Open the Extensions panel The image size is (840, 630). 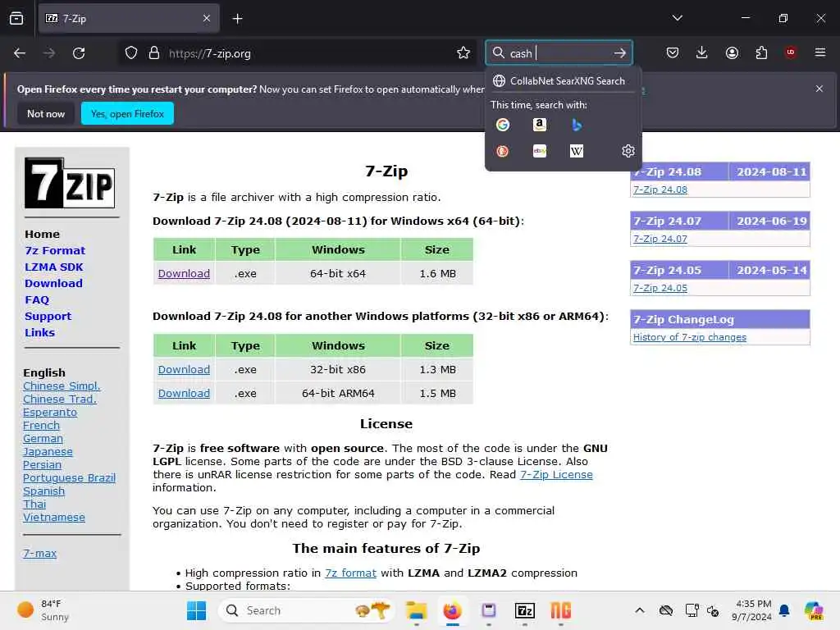point(761,52)
